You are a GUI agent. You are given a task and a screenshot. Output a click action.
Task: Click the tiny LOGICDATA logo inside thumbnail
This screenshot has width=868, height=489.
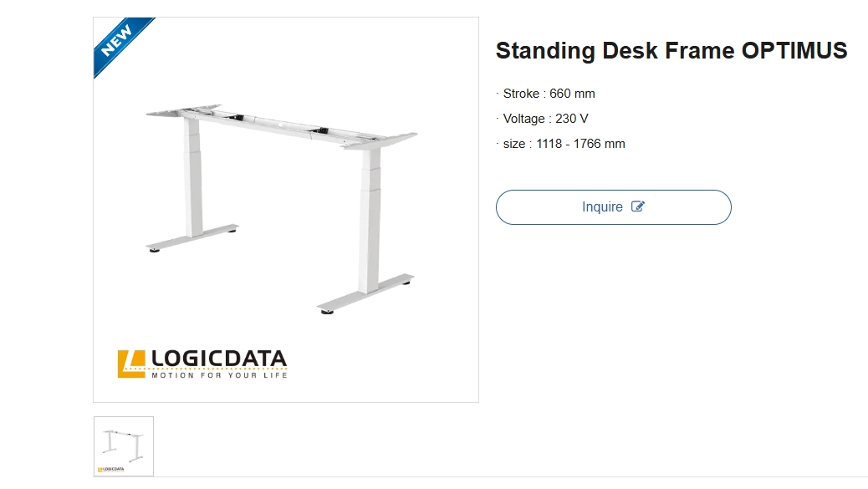[110, 469]
